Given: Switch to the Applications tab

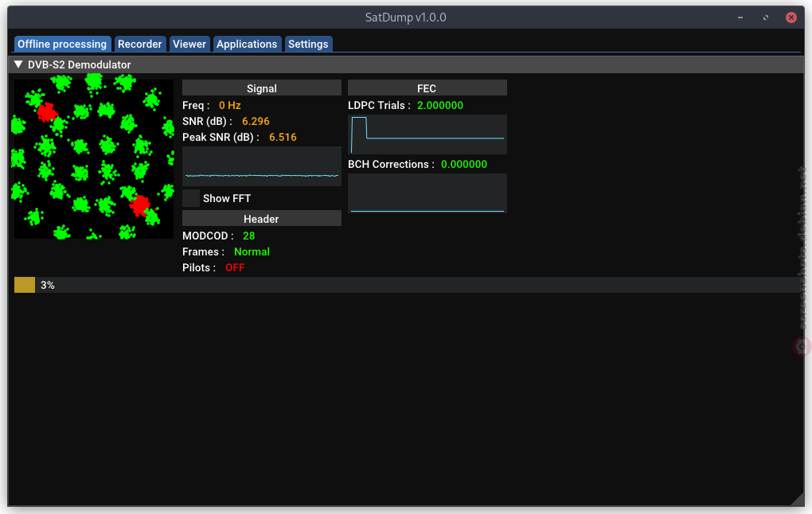Looking at the screenshot, I should 247,44.
